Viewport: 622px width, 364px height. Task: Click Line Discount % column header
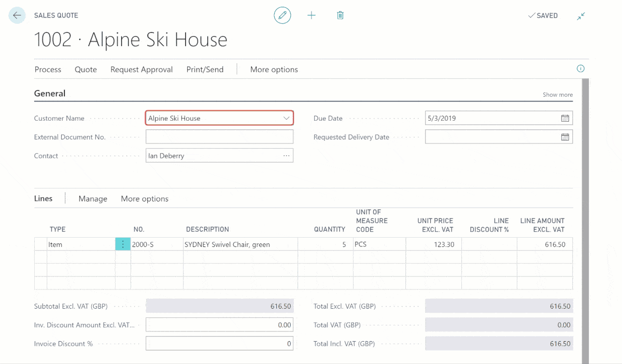tap(489, 225)
